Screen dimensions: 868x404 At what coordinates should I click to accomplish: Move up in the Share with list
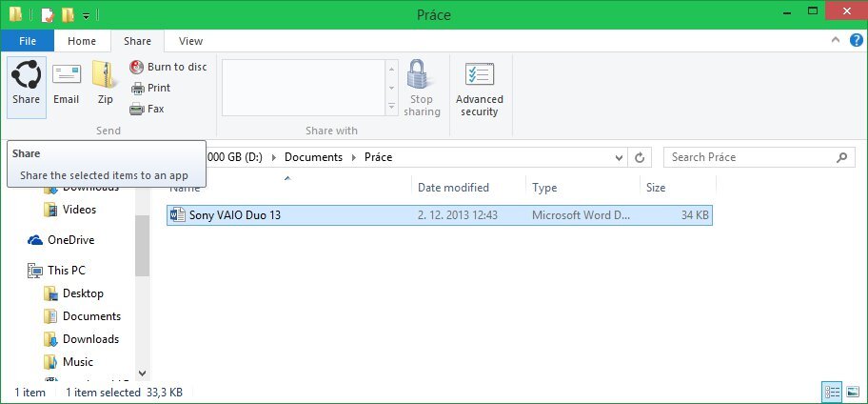[392, 70]
